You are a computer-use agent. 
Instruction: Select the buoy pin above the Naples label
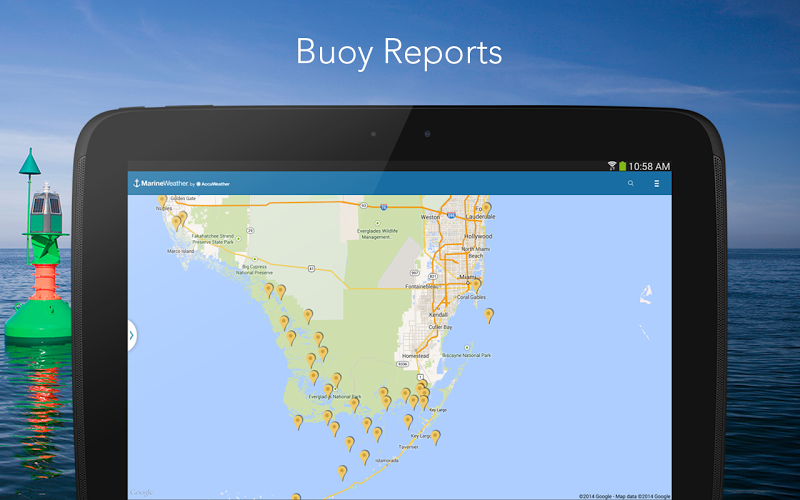pos(162,201)
